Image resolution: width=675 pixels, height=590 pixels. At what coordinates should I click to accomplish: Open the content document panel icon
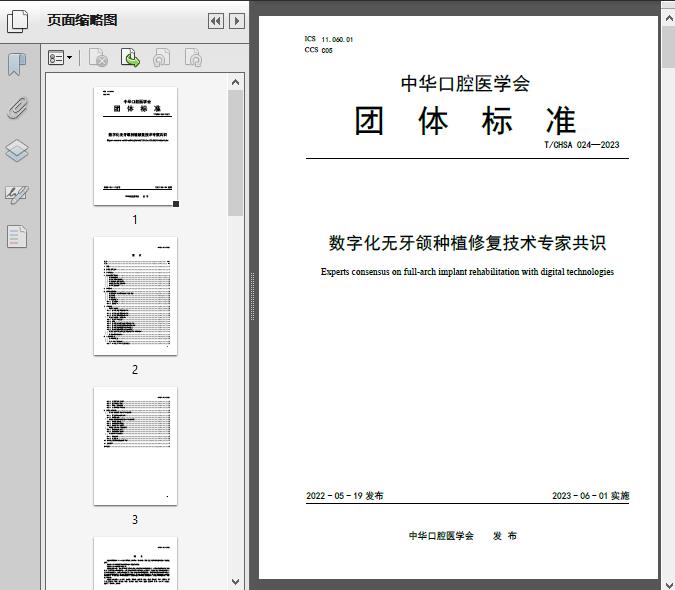pyautogui.click(x=17, y=236)
